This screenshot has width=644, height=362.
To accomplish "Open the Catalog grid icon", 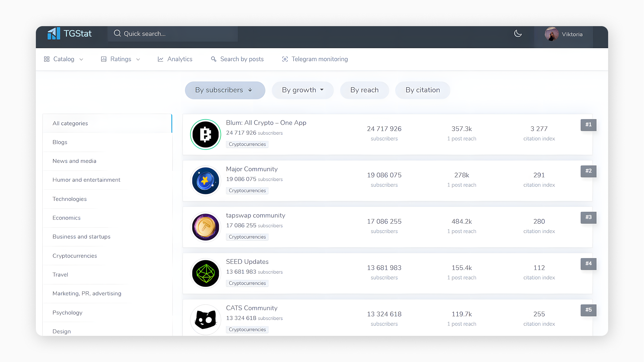I will point(47,59).
